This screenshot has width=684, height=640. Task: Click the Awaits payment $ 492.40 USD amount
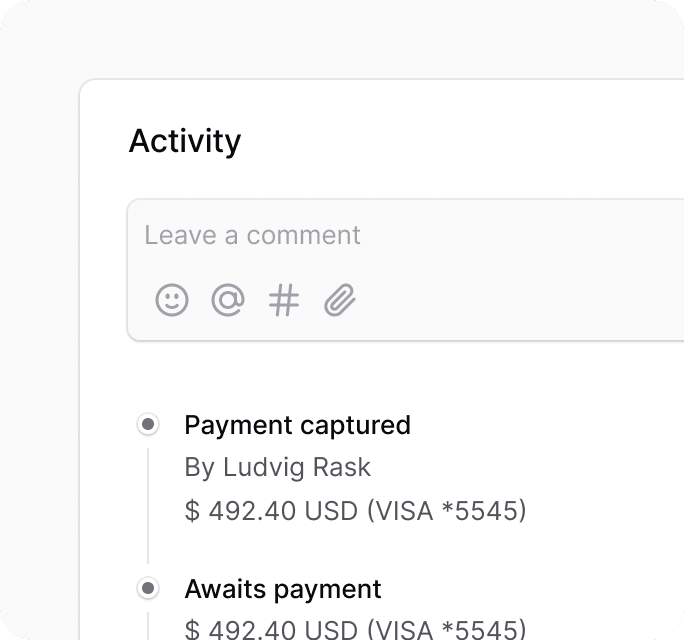[271, 629]
